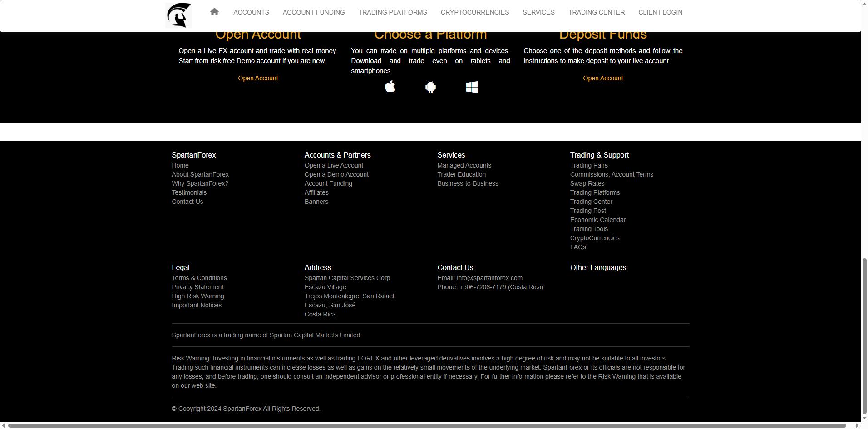Click Open Account under Deposit Funds
868x429 pixels.
(602, 78)
